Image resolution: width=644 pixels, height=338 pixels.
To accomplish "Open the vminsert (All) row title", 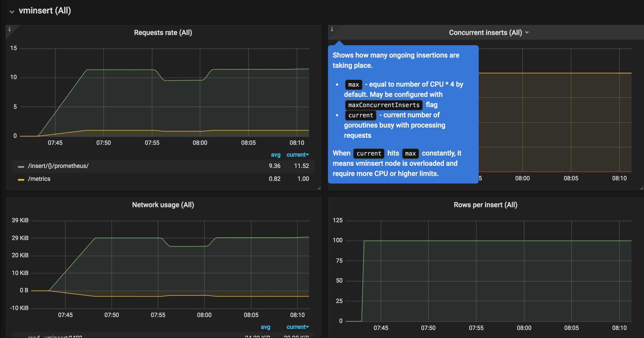I will click(x=45, y=10).
